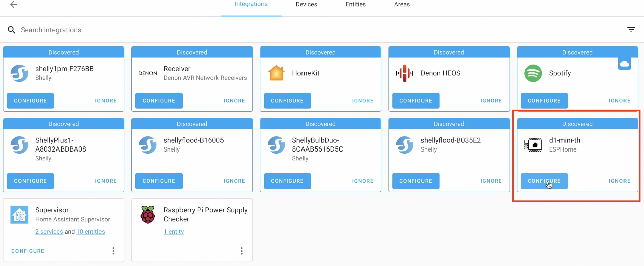
Task: Go back using the arrow icon
Action: coord(14,4)
